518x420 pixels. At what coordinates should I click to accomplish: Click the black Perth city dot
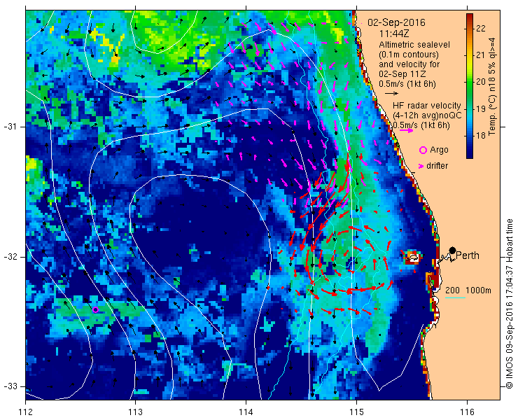point(452,250)
